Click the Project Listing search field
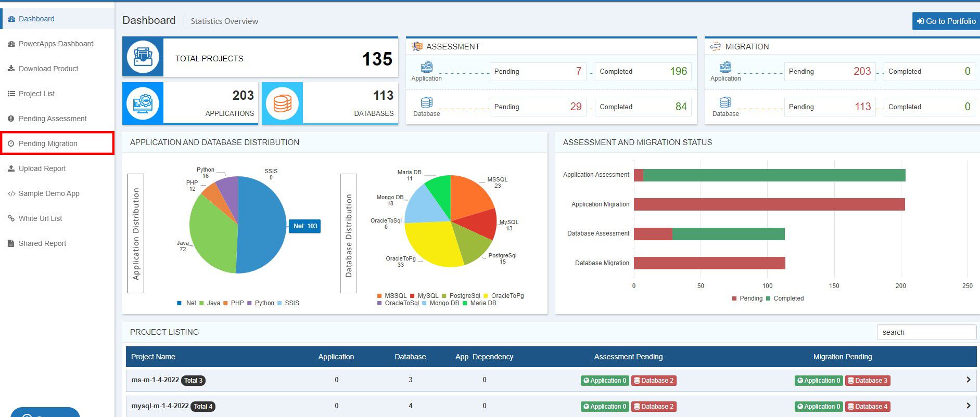 pos(926,332)
